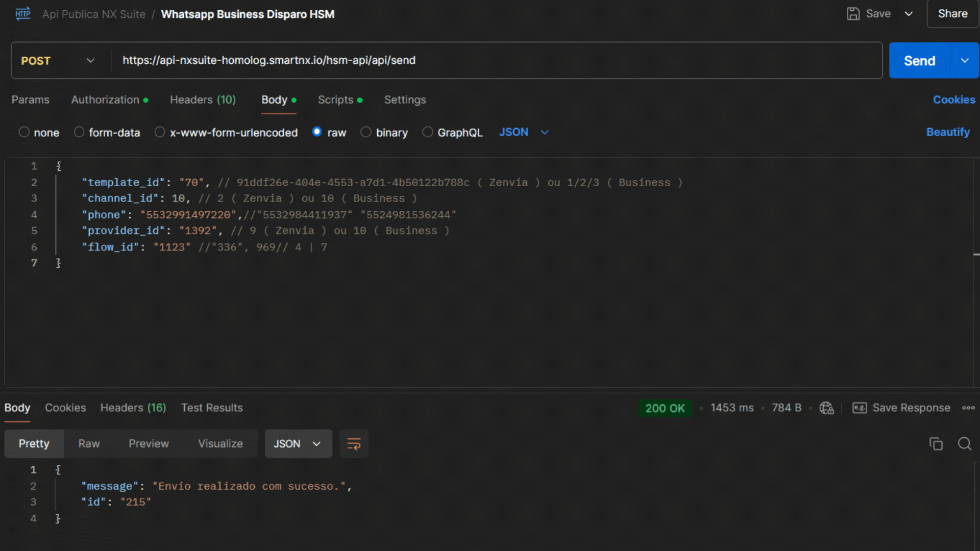Open the Headers (10) request tab

pyautogui.click(x=203, y=100)
